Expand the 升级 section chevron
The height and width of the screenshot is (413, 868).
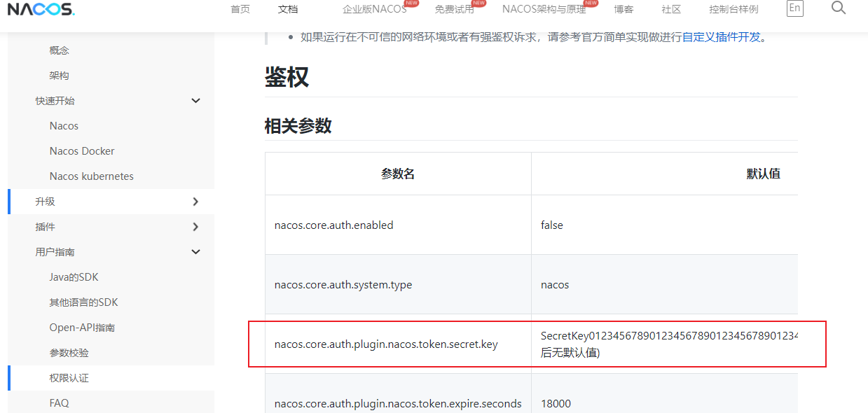pos(195,202)
